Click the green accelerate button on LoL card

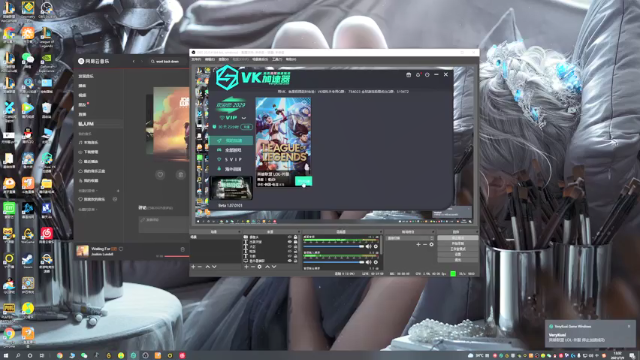click(x=303, y=181)
